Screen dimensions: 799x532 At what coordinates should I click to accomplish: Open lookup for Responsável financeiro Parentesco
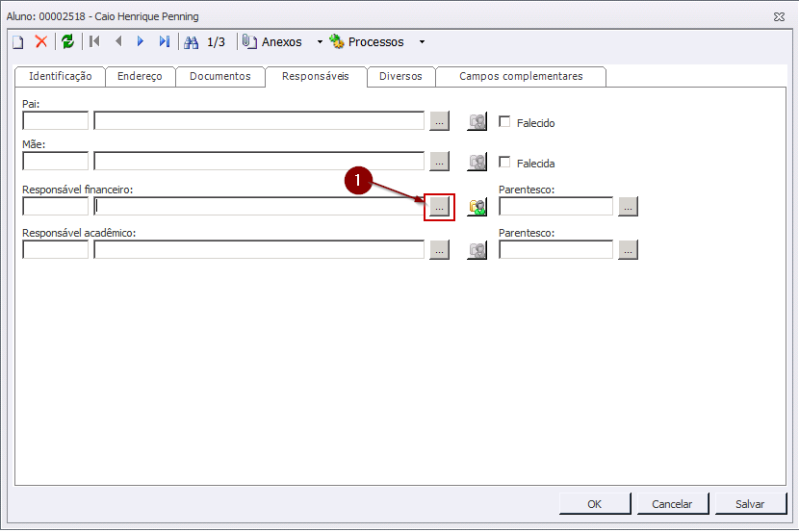click(628, 207)
